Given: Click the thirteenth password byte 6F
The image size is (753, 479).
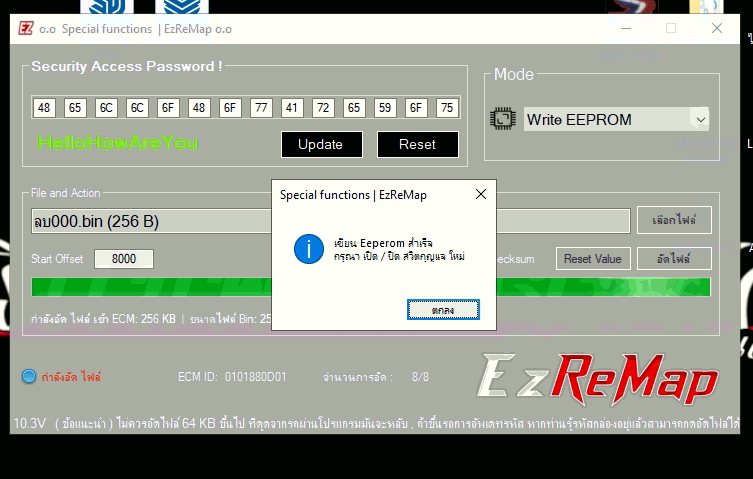Looking at the screenshot, I should point(416,108).
